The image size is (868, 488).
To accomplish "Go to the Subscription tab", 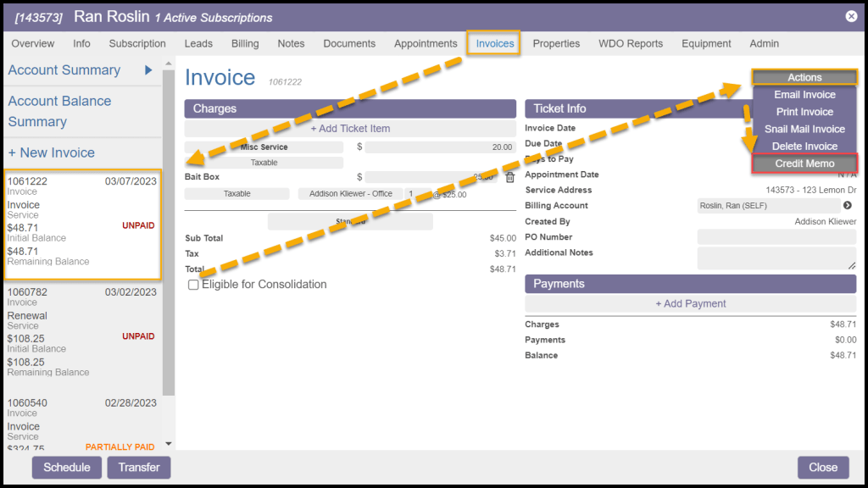I will pos(137,43).
